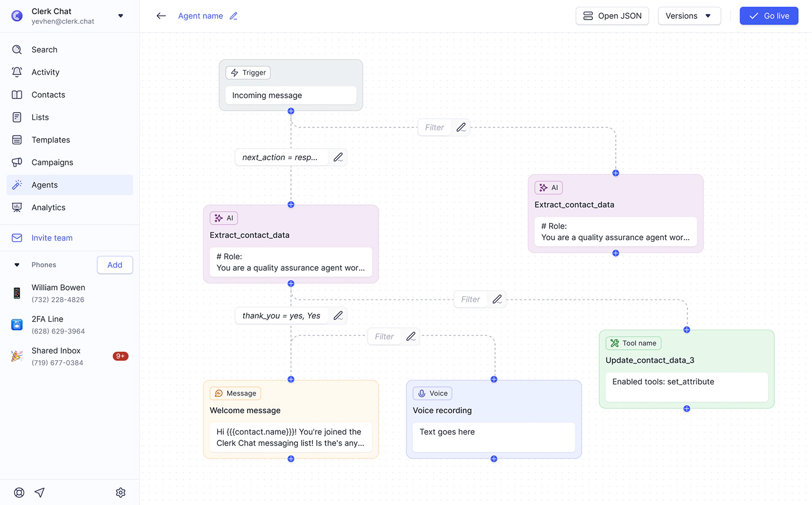
Task: Click add connector below Update_contact_data_3 node
Action: pyautogui.click(x=687, y=409)
